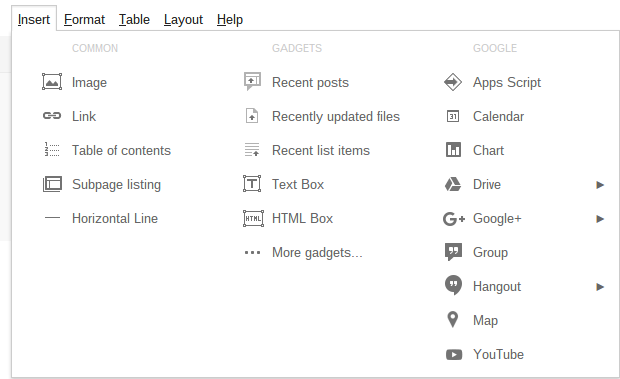Select the chain Link icon
This screenshot has width=620, height=379.
pyautogui.click(x=52, y=116)
